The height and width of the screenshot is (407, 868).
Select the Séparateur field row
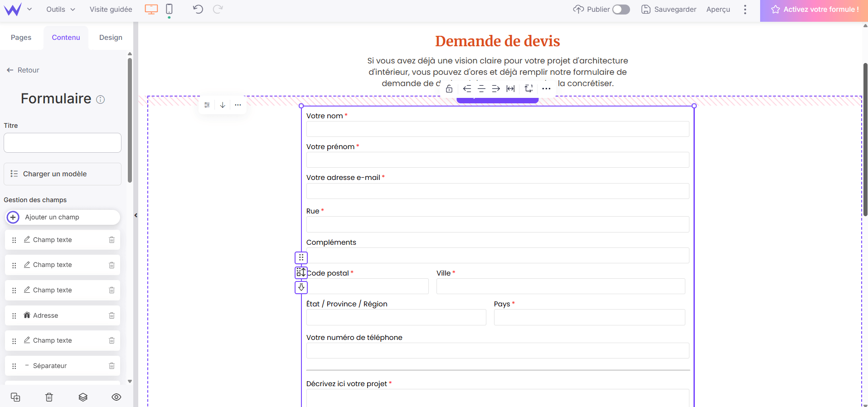63,366
